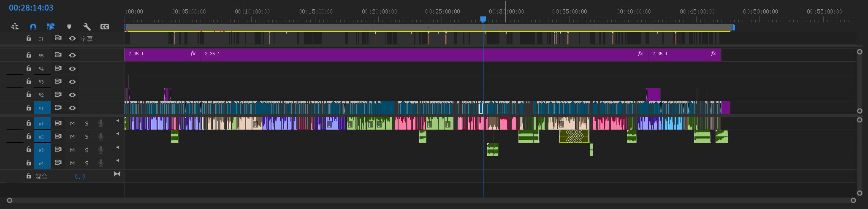Screen dimensions: 868x209
Task: Click the playhead timecode 00:28:14:03
Action: (x=31, y=8)
